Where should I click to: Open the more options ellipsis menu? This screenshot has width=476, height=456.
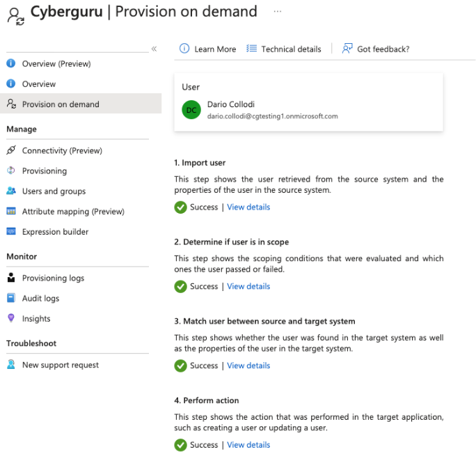278,12
